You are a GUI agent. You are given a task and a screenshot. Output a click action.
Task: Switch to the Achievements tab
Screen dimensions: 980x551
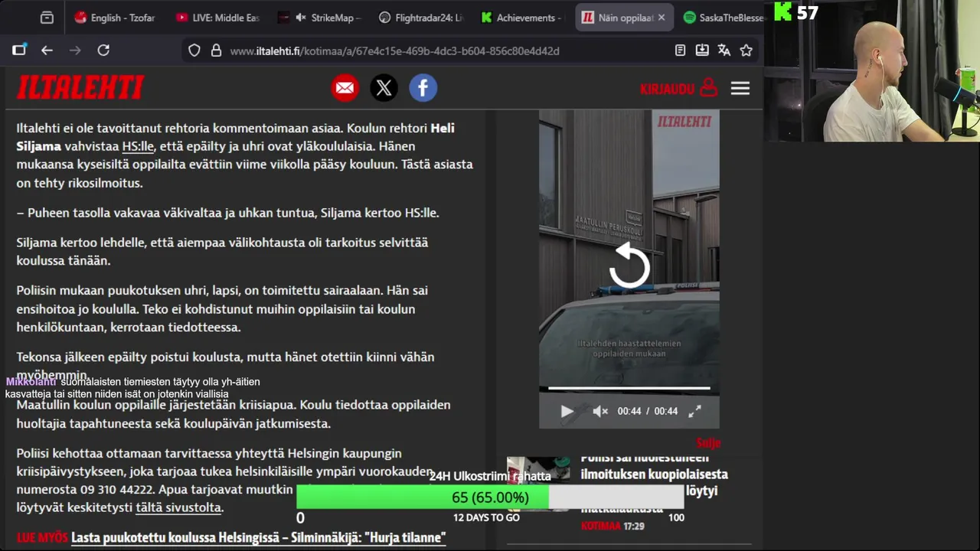[522, 18]
